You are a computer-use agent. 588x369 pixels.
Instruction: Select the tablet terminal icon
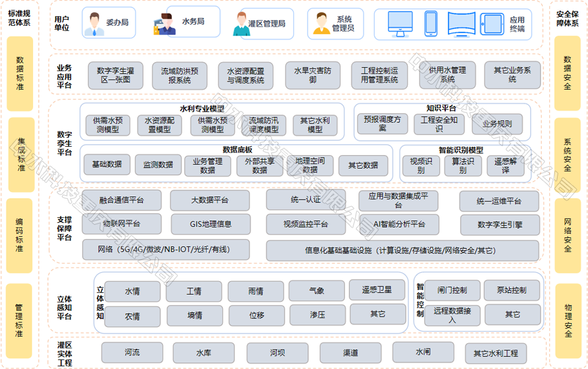(x=492, y=24)
